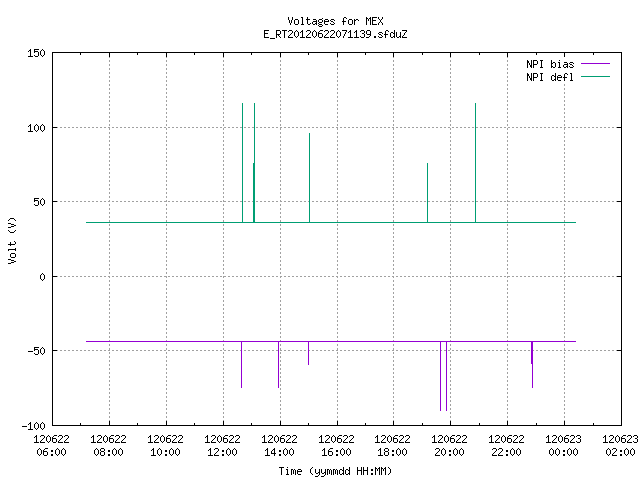Click the x-axis label 120623 00:00
The height and width of the screenshot is (480, 640).
pyautogui.click(x=563, y=446)
